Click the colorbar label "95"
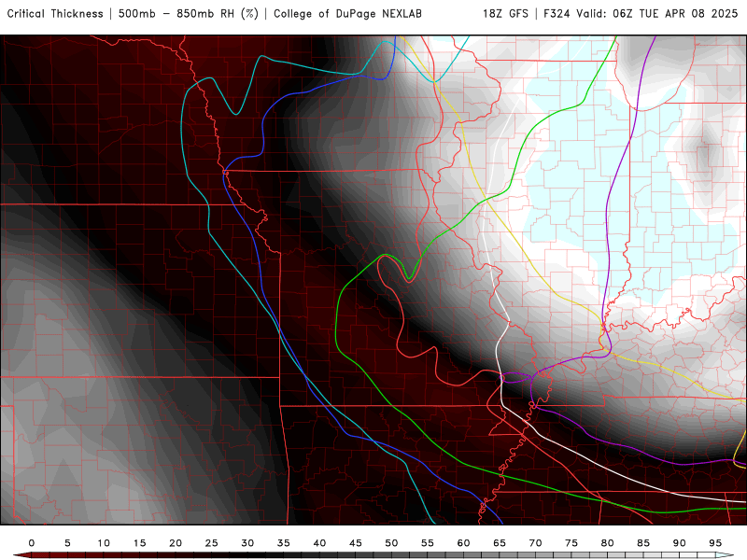 tap(715, 543)
